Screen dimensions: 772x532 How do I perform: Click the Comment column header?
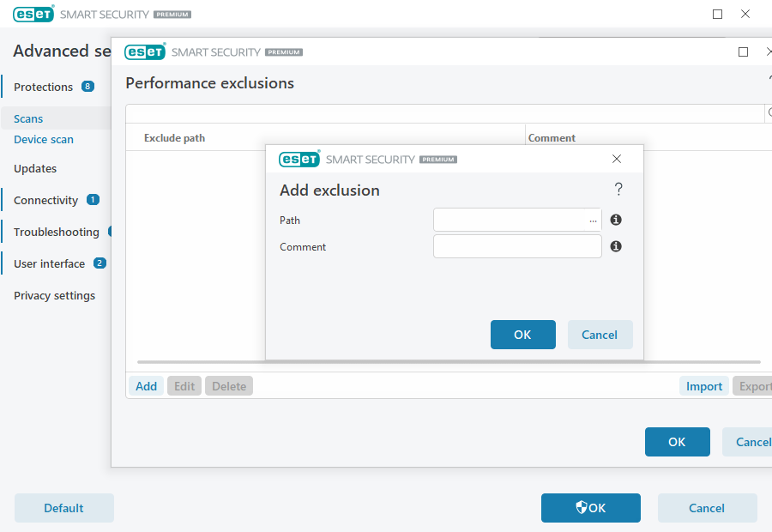pos(552,138)
